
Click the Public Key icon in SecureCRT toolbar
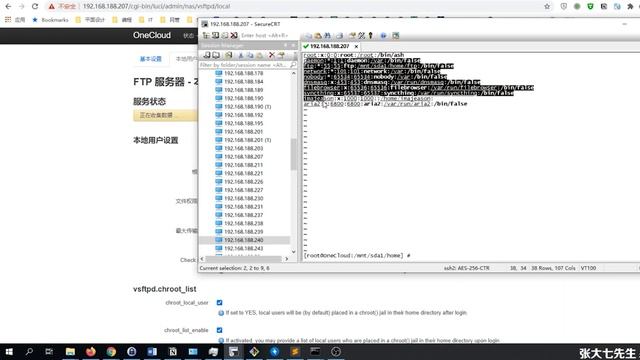(x=371, y=36)
